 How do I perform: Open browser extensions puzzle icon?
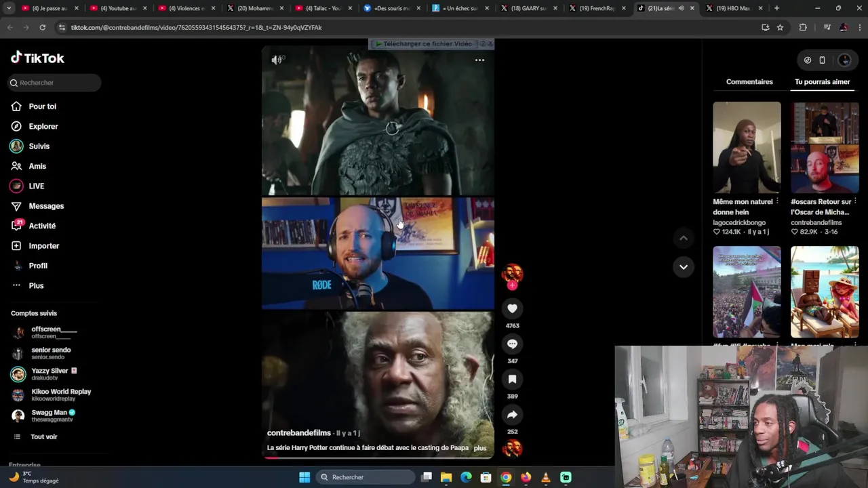[x=803, y=27]
